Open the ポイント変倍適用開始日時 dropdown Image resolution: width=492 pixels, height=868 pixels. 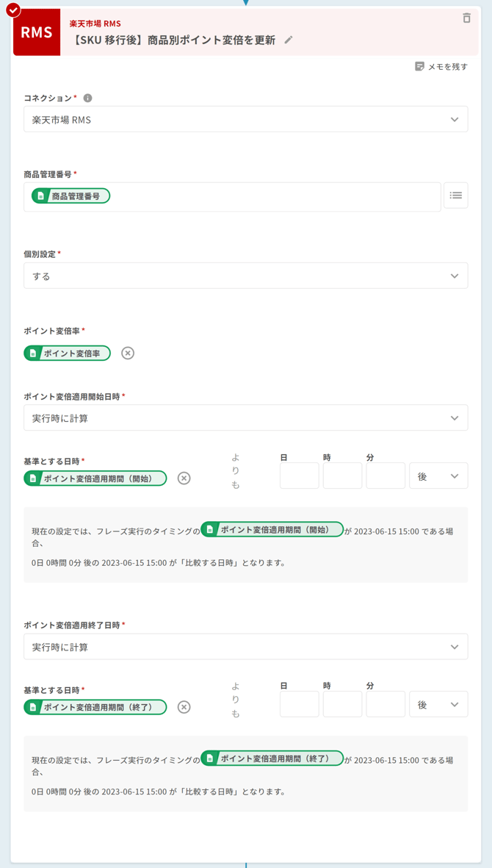(x=245, y=417)
